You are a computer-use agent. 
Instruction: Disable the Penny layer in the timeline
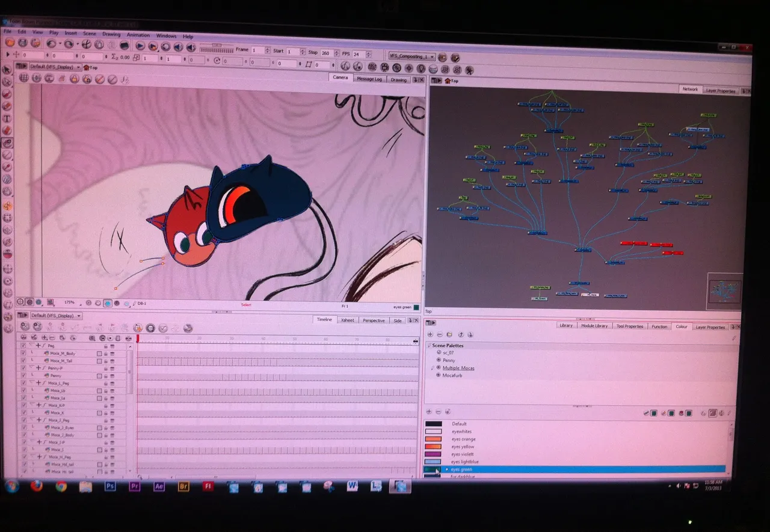pyautogui.click(x=23, y=376)
